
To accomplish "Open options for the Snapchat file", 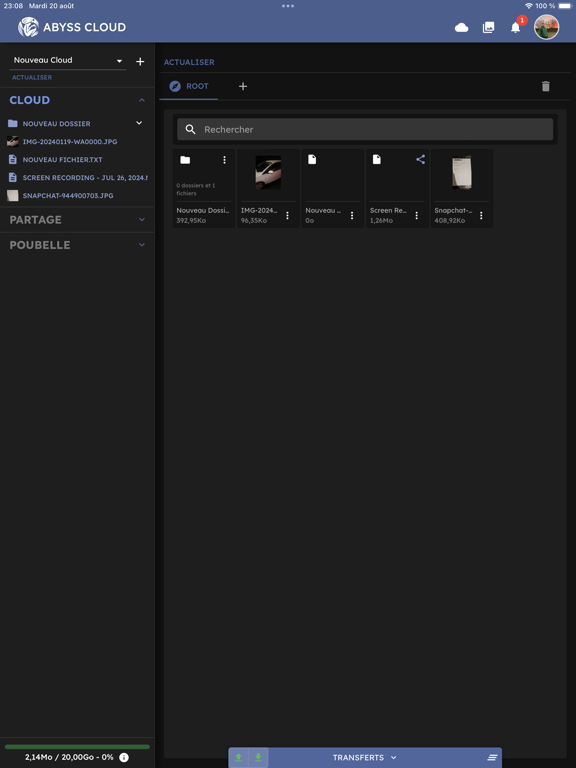I will (481, 216).
